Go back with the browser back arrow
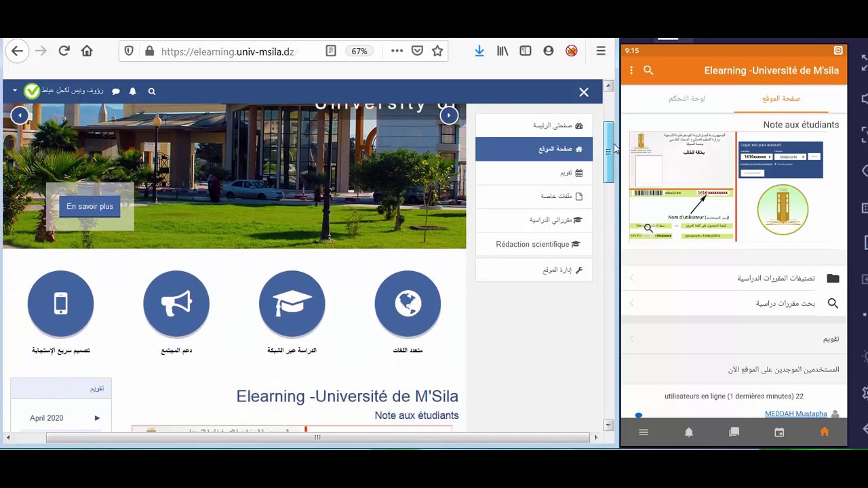Image resolution: width=868 pixels, height=488 pixels. [18, 51]
